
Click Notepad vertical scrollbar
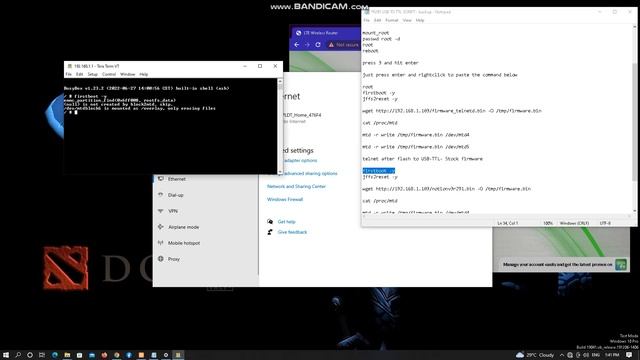pos(634,118)
